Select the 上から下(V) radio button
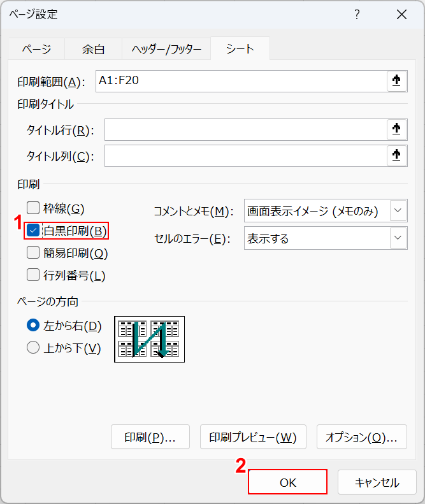 pyautogui.click(x=33, y=347)
